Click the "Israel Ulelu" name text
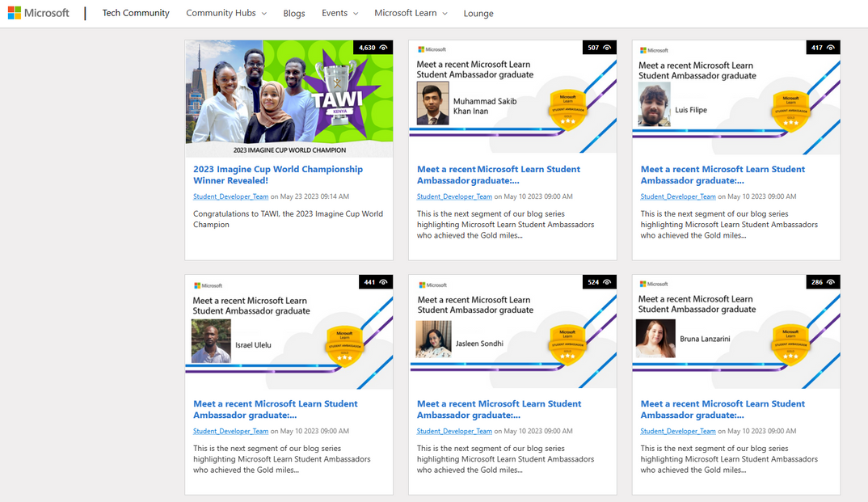 click(254, 345)
